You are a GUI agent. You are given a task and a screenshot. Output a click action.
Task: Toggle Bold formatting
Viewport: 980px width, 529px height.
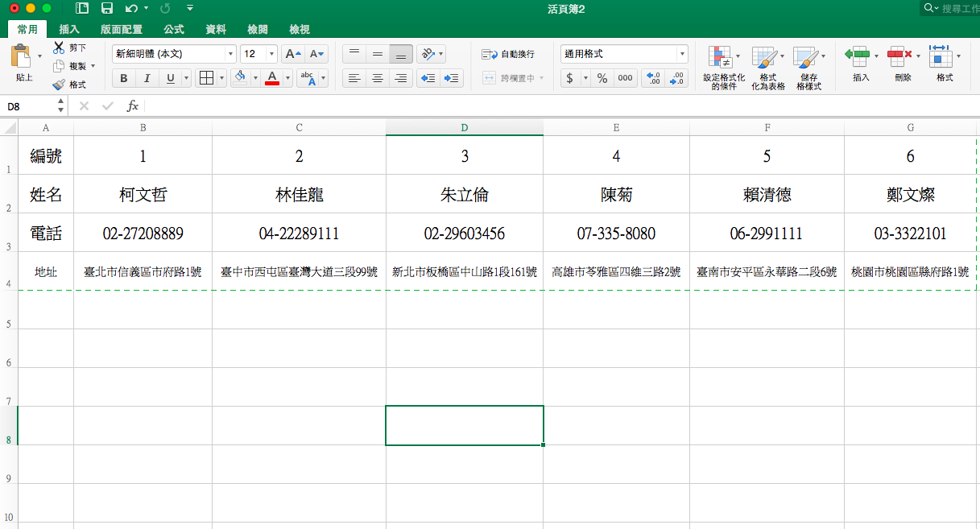click(x=124, y=78)
